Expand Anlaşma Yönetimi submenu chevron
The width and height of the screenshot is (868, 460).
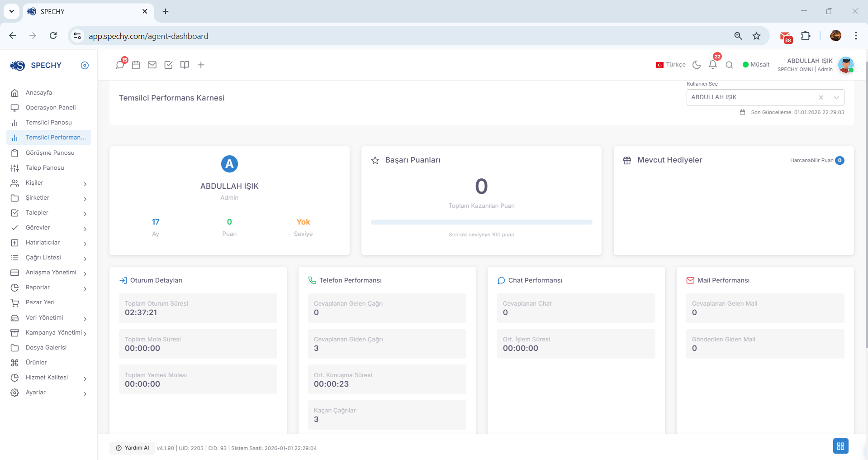click(85, 273)
